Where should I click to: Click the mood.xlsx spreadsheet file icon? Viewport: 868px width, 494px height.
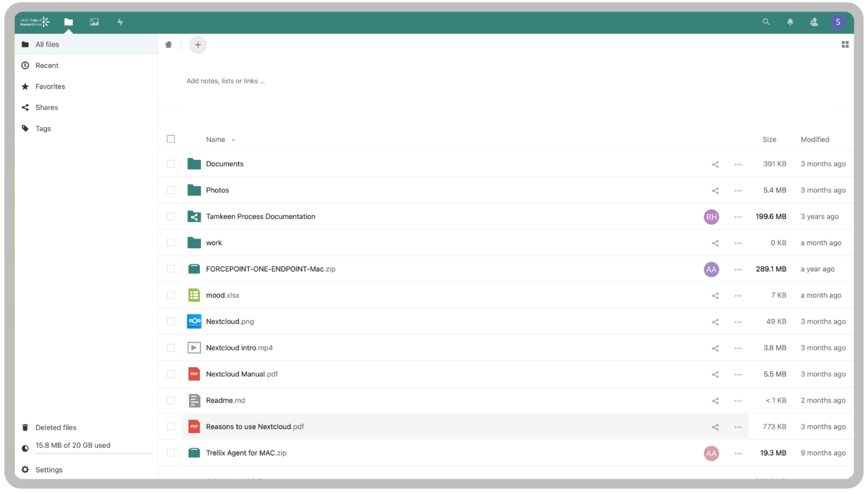[x=194, y=296]
